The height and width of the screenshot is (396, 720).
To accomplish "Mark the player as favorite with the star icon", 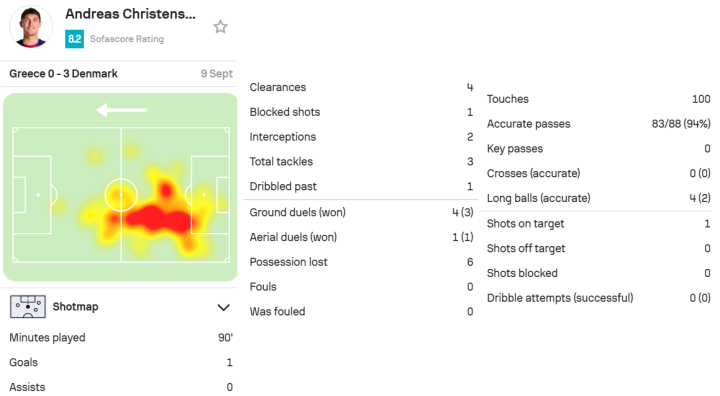I will (x=220, y=27).
